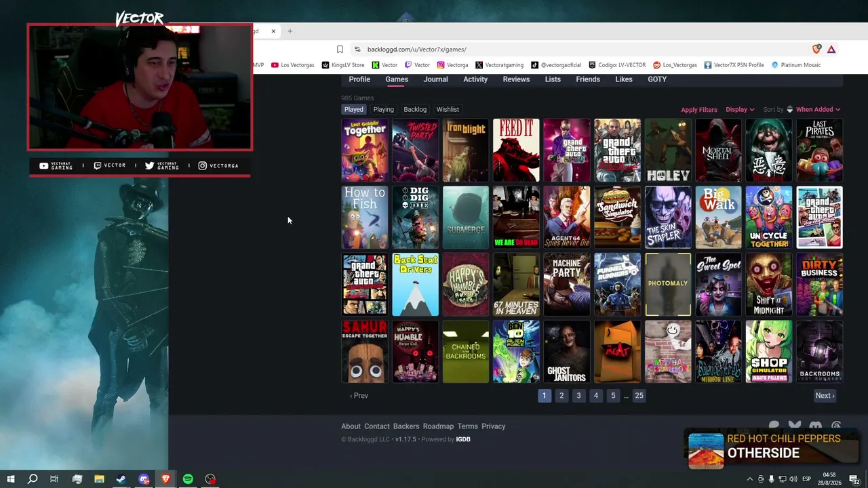
Task: Open the Ben 10 Alien Force cover
Action: tap(516, 352)
